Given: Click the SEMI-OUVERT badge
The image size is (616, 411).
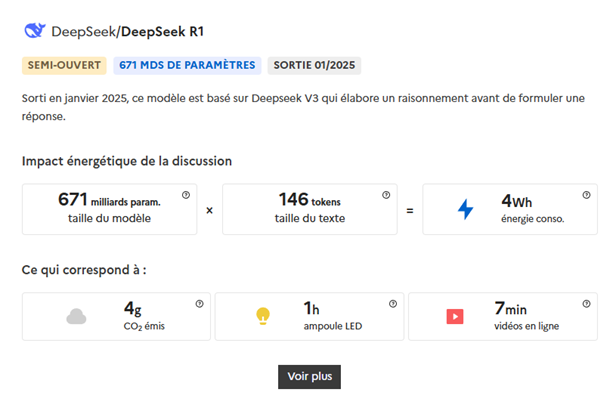Looking at the screenshot, I should click(64, 65).
